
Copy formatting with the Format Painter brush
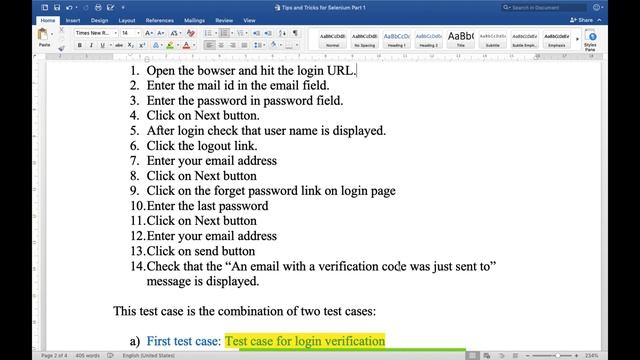point(61,48)
